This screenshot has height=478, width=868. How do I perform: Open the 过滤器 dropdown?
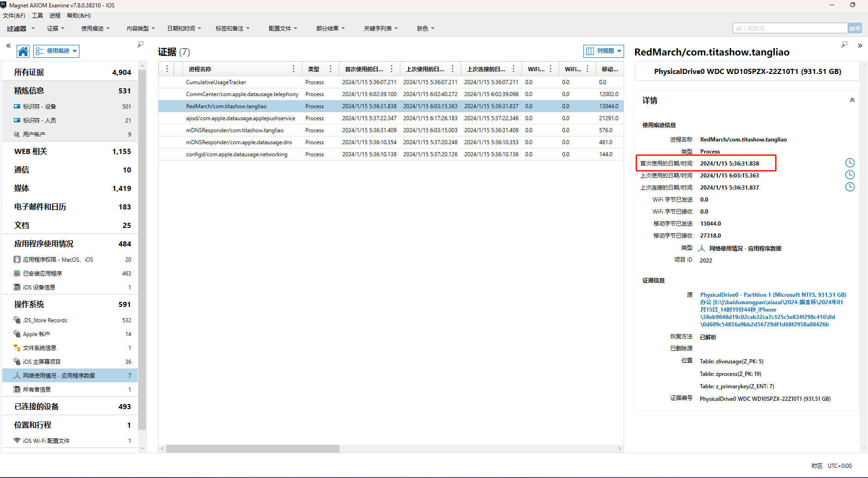click(x=20, y=28)
